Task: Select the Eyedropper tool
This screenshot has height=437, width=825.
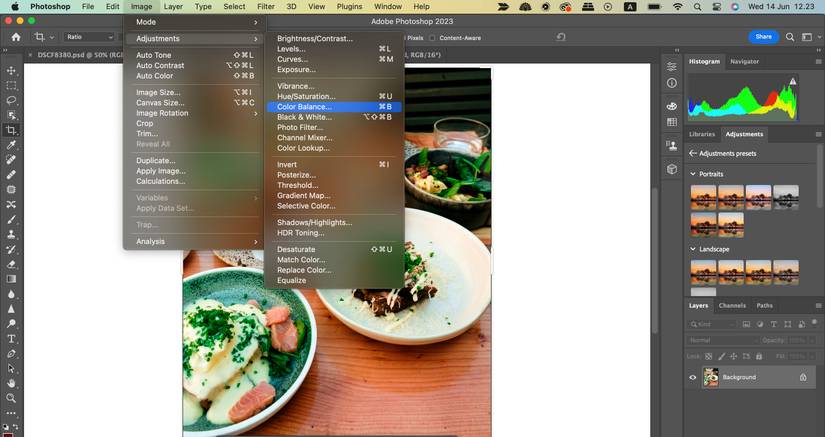Action: point(11,145)
